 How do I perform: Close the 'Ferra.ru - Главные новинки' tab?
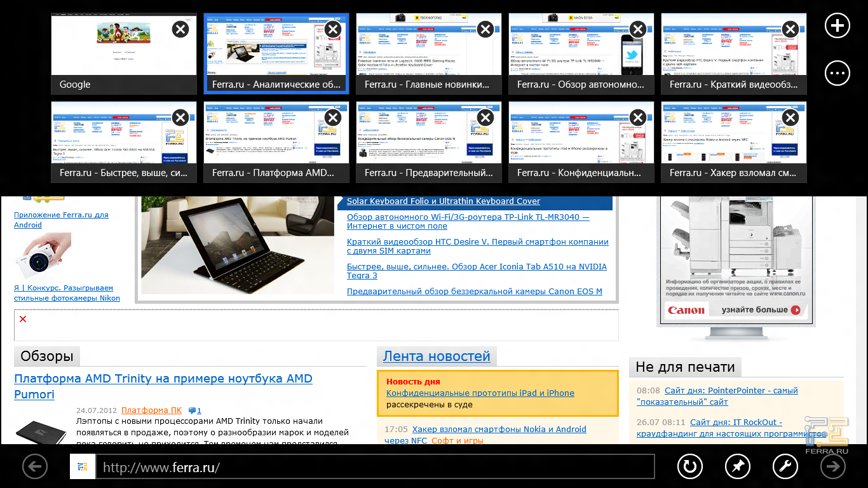coord(485,29)
